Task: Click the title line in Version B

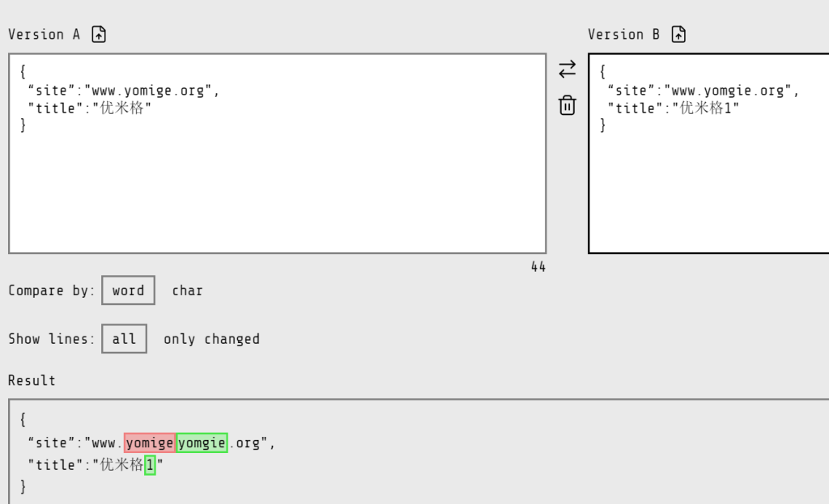Action: [674, 108]
